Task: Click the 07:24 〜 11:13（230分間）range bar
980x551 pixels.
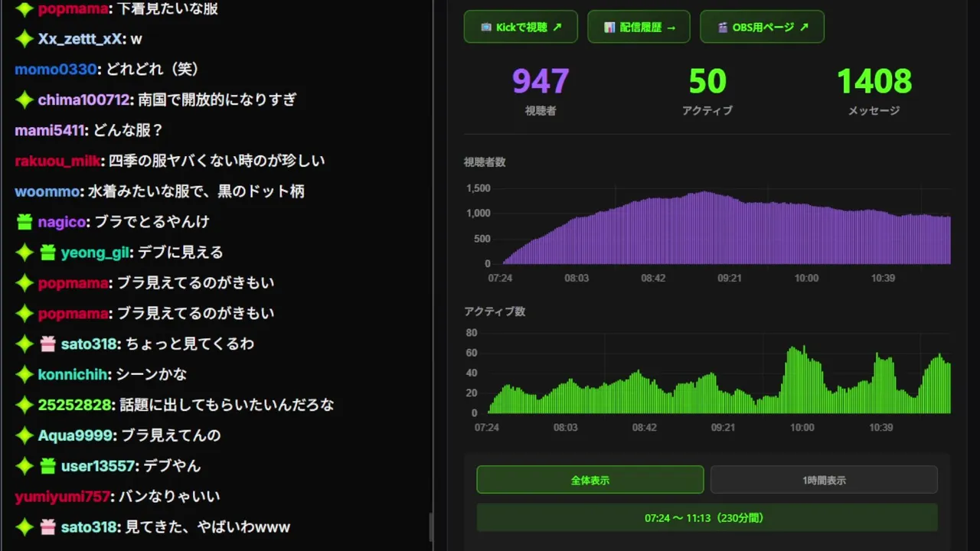Action: click(707, 517)
